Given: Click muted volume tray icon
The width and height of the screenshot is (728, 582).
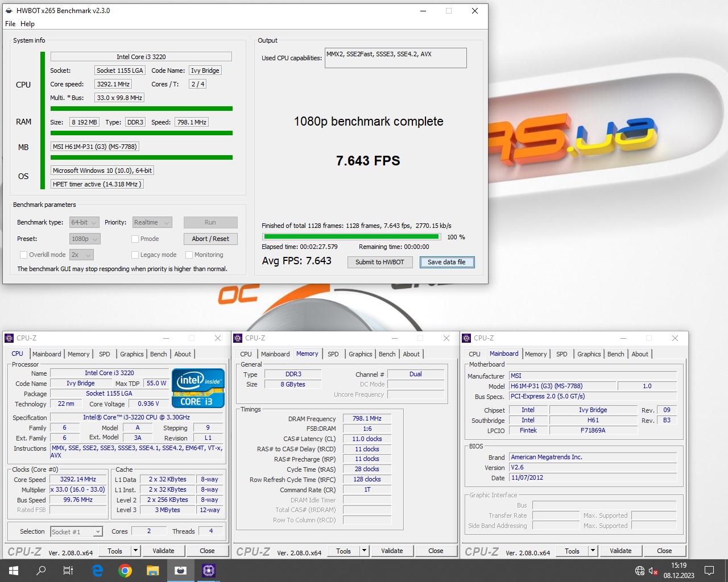Looking at the screenshot, I should (653, 571).
